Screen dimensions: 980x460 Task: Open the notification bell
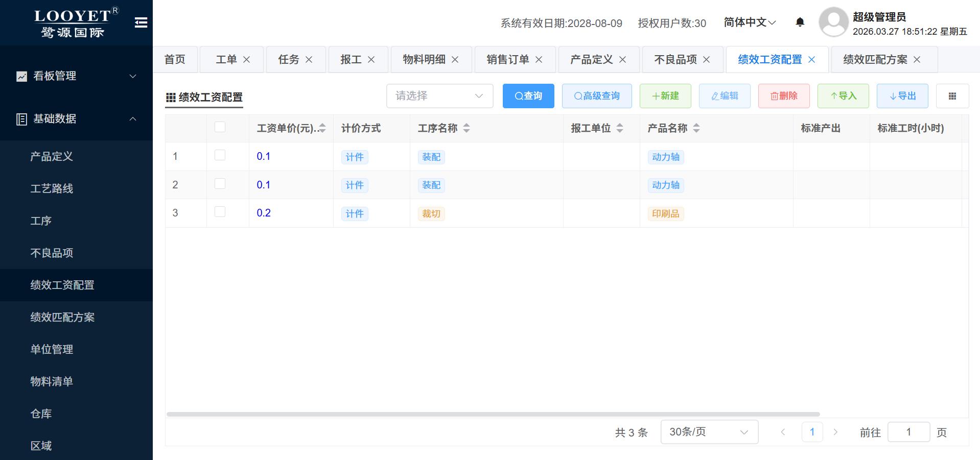(800, 22)
